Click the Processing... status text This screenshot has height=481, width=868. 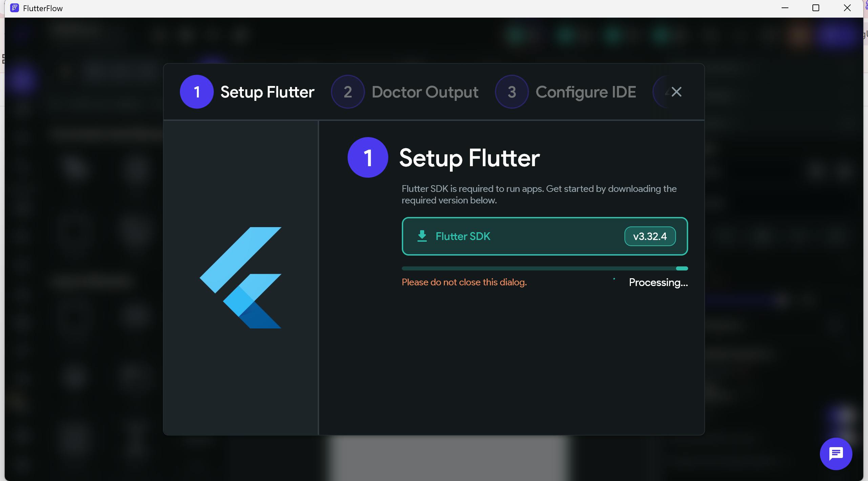658,282
